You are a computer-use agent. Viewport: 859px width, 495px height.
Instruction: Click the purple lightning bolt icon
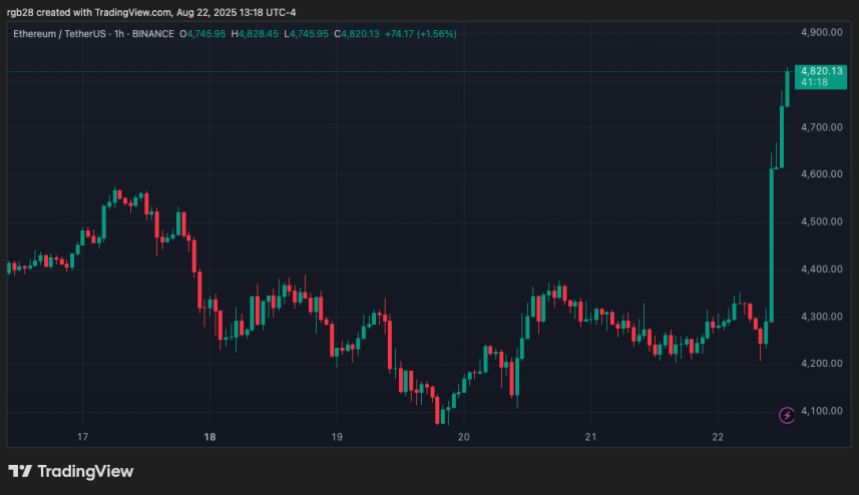[787, 414]
